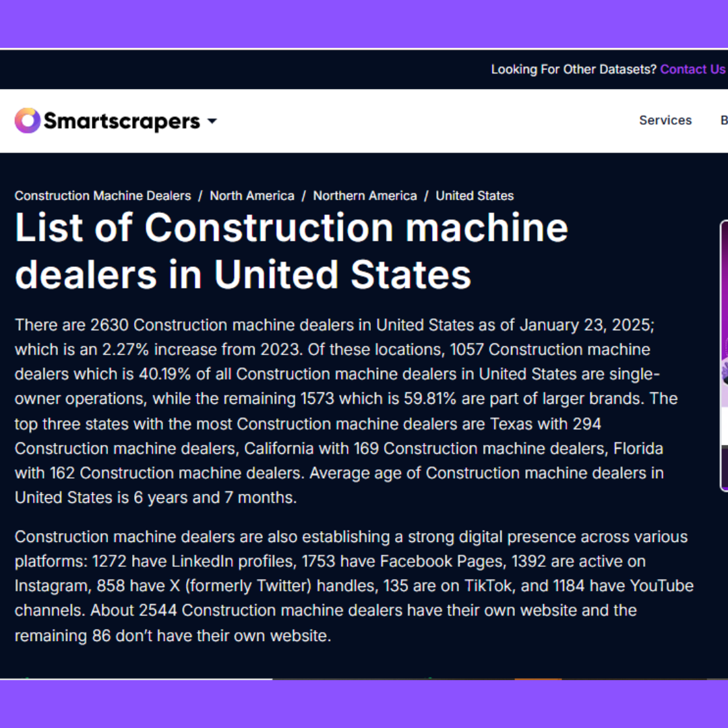The width and height of the screenshot is (728, 728).
Task: Select the North America breadcrumb link
Action: coord(251,195)
